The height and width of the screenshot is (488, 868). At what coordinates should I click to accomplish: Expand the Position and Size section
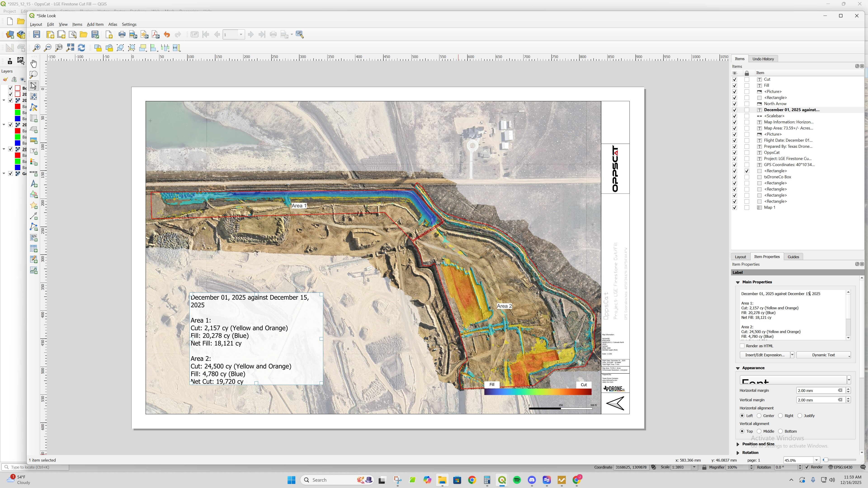[738, 444]
